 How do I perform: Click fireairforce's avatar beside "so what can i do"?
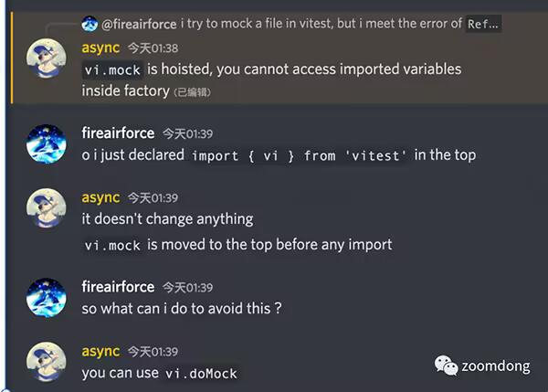click(x=46, y=300)
